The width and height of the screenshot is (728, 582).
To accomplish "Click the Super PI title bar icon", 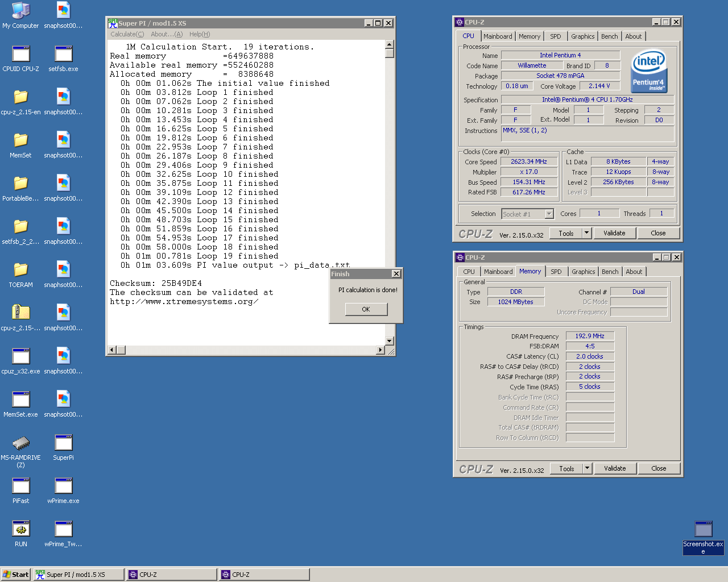I will pos(113,23).
